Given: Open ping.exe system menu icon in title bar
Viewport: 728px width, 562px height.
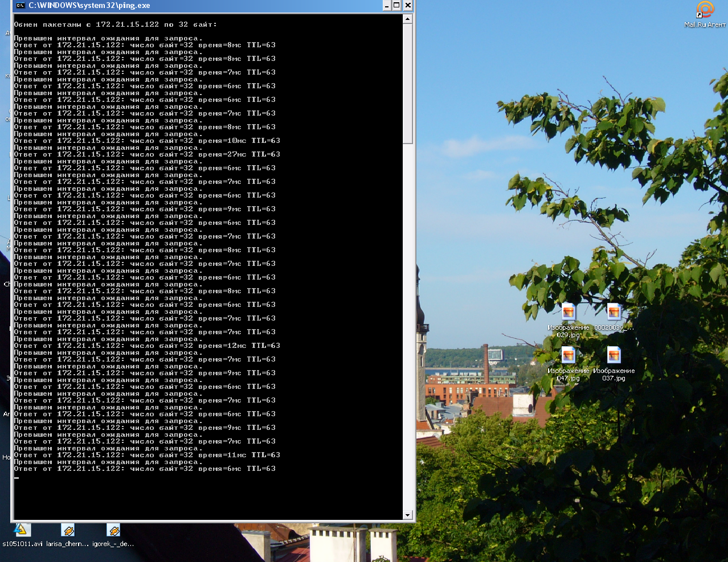Looking at the screenshot, I should click(x=20, y=6).
